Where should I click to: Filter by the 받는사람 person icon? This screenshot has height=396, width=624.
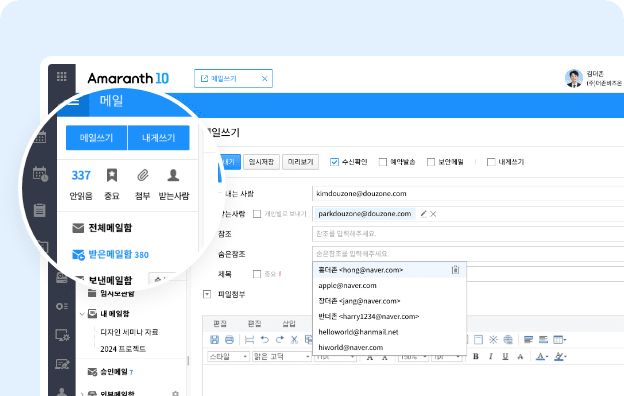[x=173, y=175]
